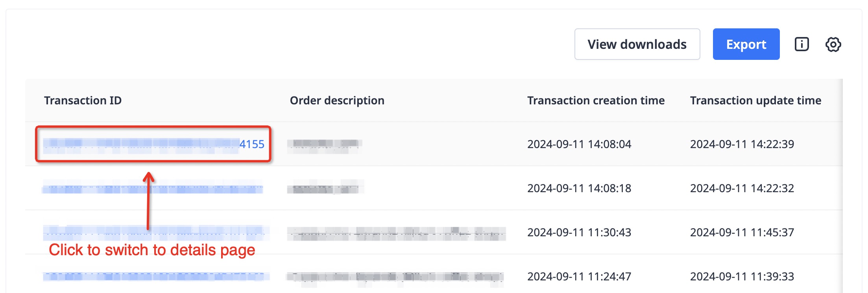Click the info icon next to Export

coord(802,44)
